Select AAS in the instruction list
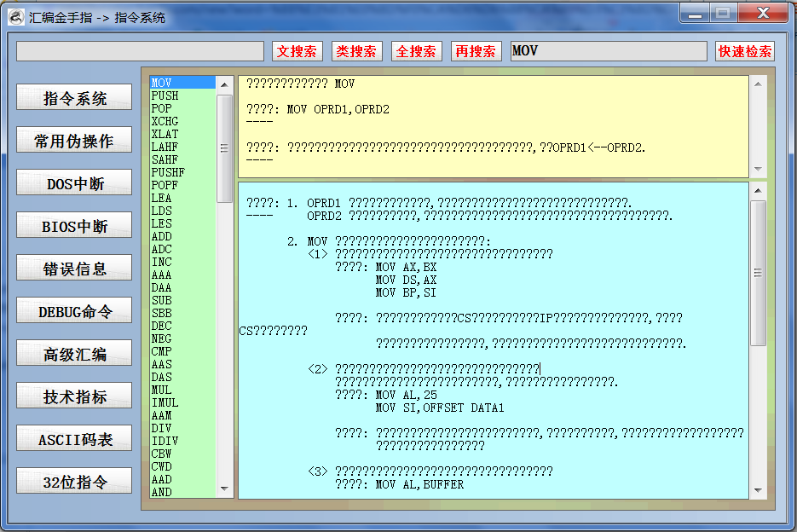This screenshot has height=532, width=797. (182, 364)
